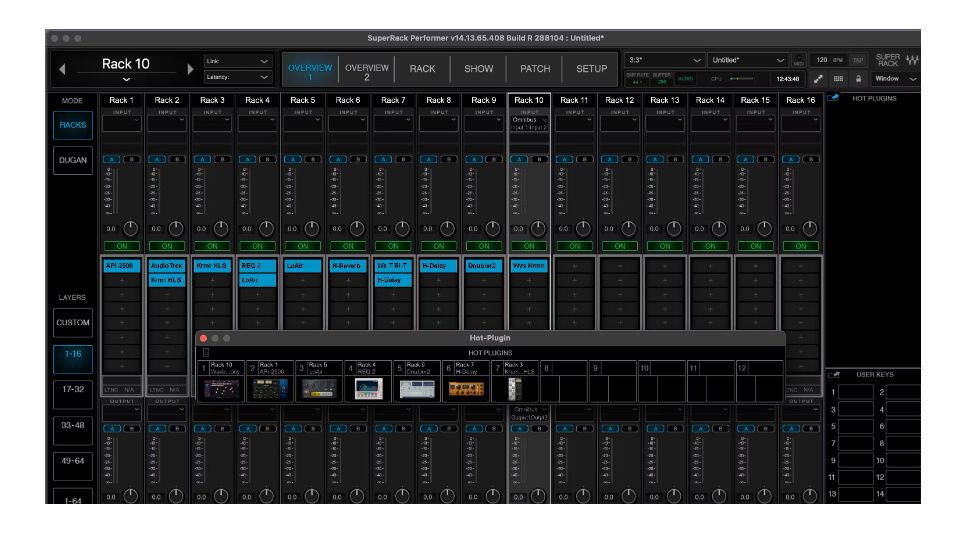The height and width of the screenshot is (533, 967).
Task: Open the Window dropdown
Action: click(x=894, y=79)
